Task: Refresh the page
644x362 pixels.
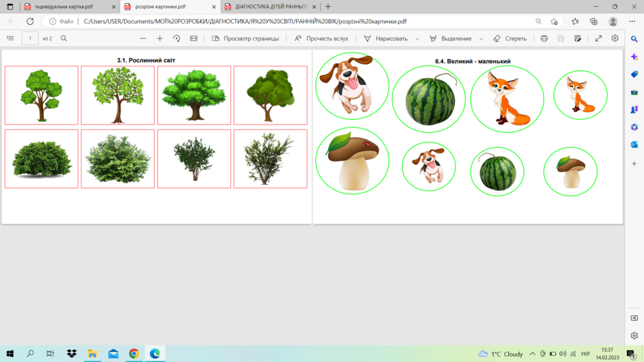Action: click(30, 21)
